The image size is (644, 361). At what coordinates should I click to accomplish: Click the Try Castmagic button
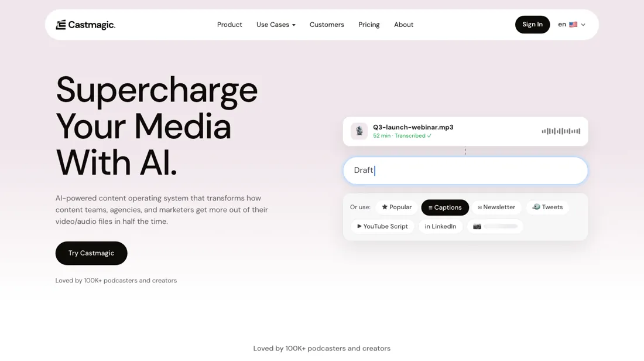click(91, 253)
